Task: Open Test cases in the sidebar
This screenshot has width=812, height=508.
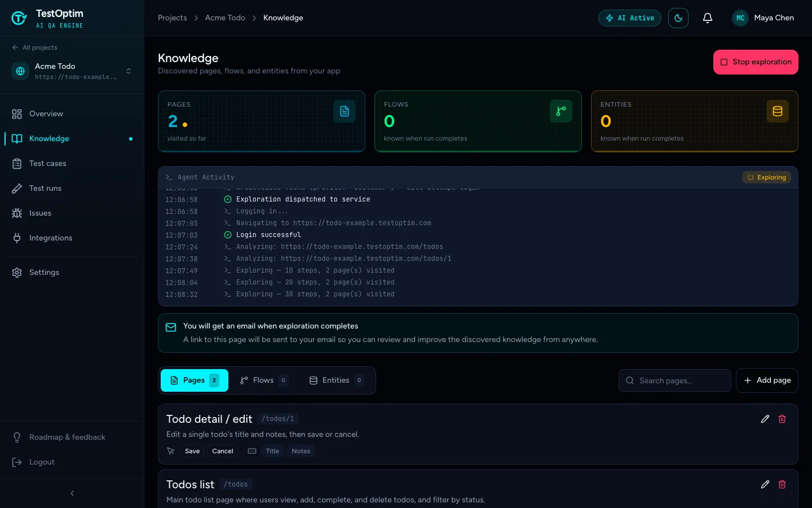Action: (72, 163)
